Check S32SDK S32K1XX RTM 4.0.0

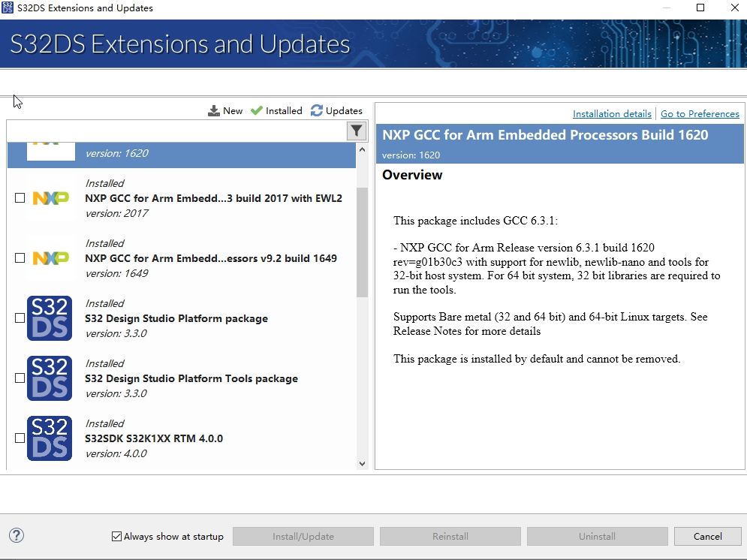pos(20,438)
